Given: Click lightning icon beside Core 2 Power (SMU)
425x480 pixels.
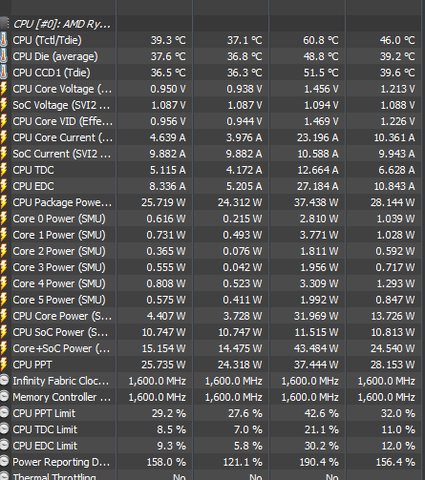Looking at the screenshot, I should pos(4,251).
